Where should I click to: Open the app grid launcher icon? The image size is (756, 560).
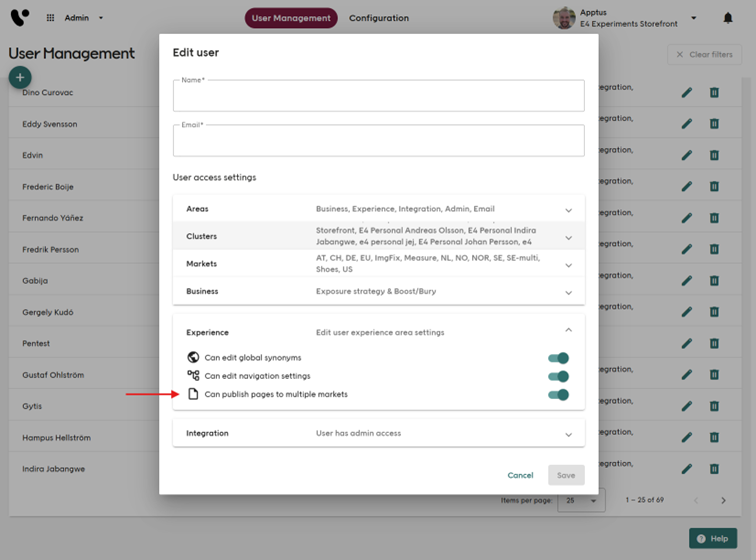coord(50,18)
